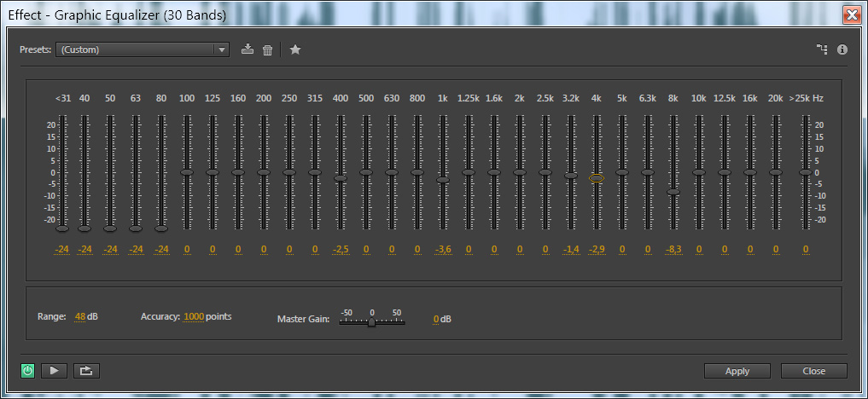
Task: Click the 400 Hz band slider handle
Action: point(341,178)
